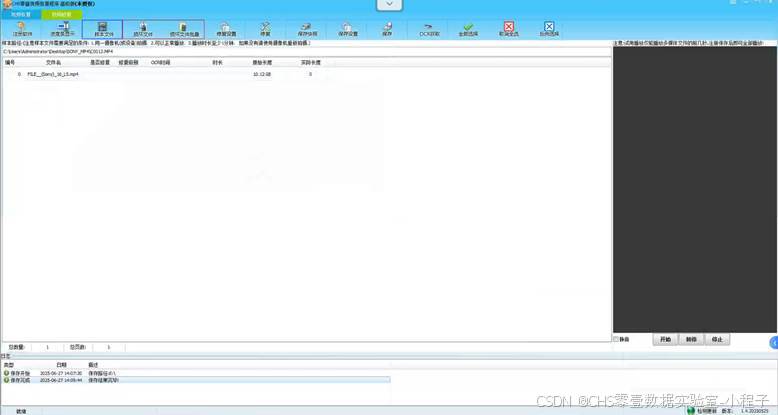Select the save-complete log entry at 14:09:44
The height and width of the screenshot is (415, 778).
point(196,380)
